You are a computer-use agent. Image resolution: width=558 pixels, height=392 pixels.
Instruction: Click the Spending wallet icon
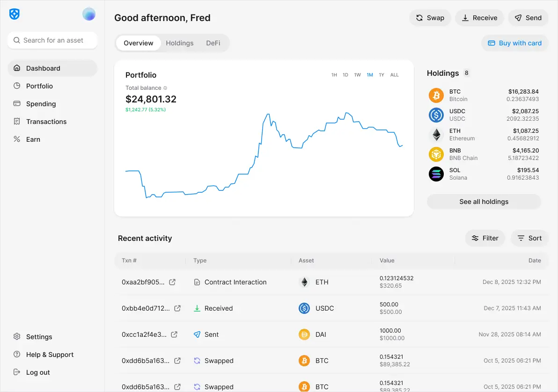(x=17, y=103)
